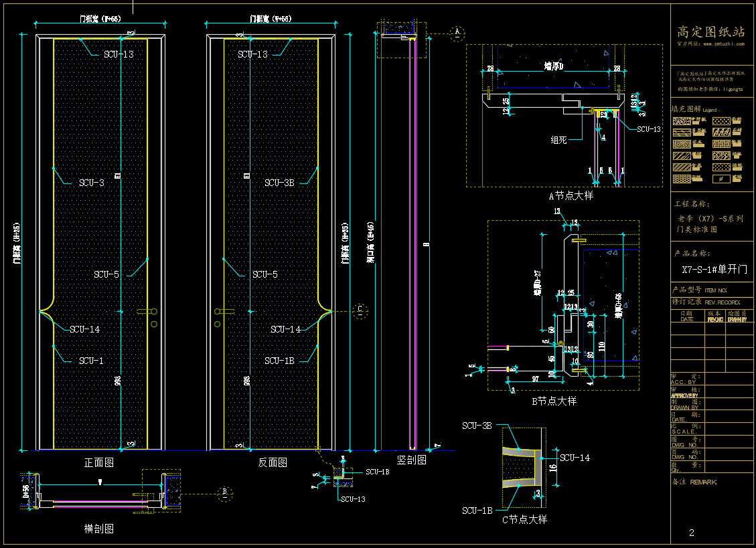
Task: Click the blank legend box with slash symbol
Action: tap(720, 179)
